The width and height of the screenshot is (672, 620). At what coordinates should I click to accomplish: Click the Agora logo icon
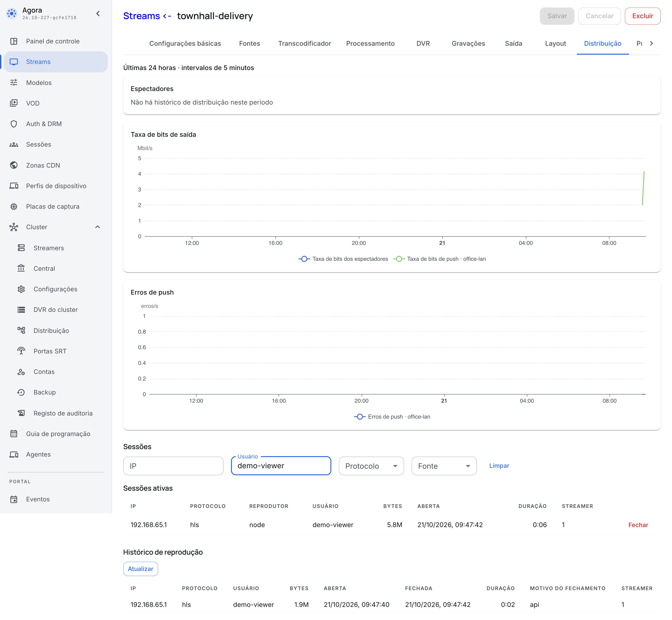point(12,13)
